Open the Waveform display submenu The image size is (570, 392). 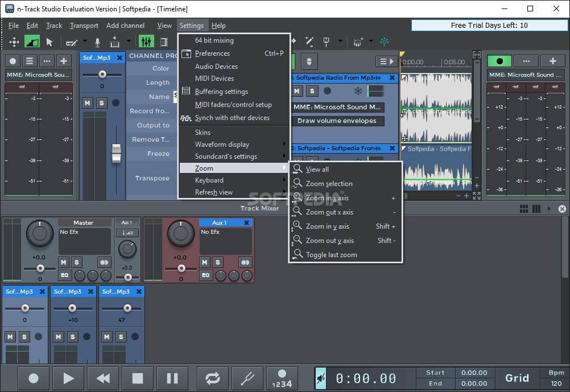pos(234,145)
